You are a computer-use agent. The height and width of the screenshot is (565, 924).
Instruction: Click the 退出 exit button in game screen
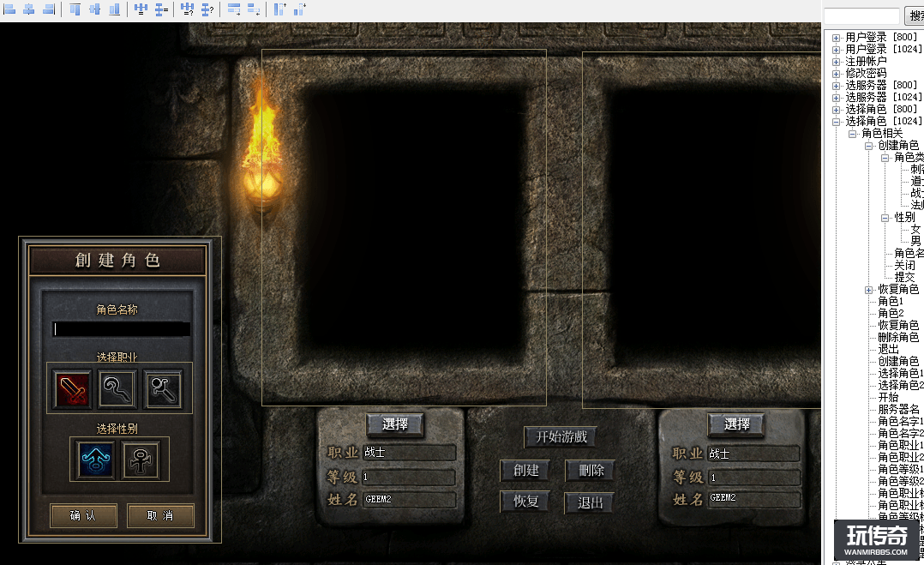[590, 502]
